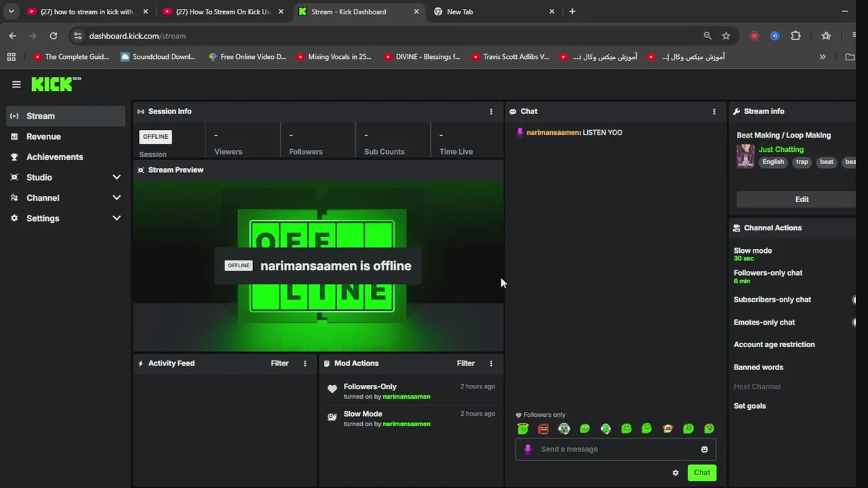Open the browser extensions puzzle icon

coord(796,36)
